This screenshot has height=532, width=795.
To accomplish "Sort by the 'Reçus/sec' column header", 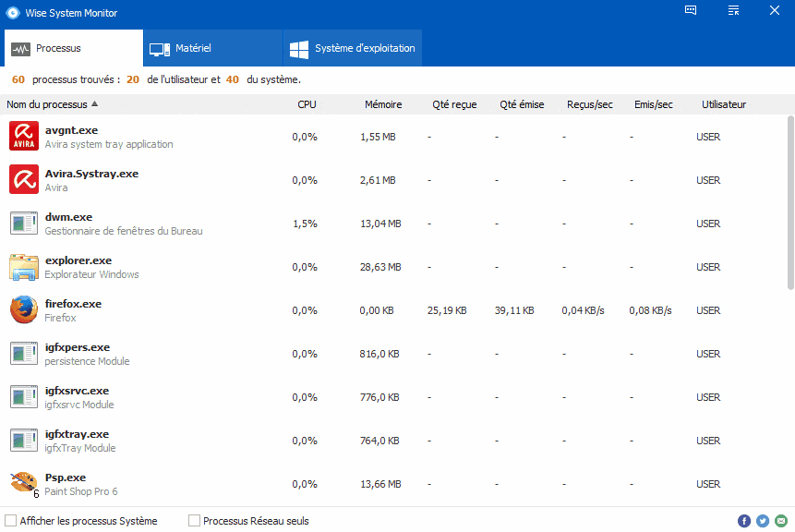I will pyautogui.click(x=590, y=104).
